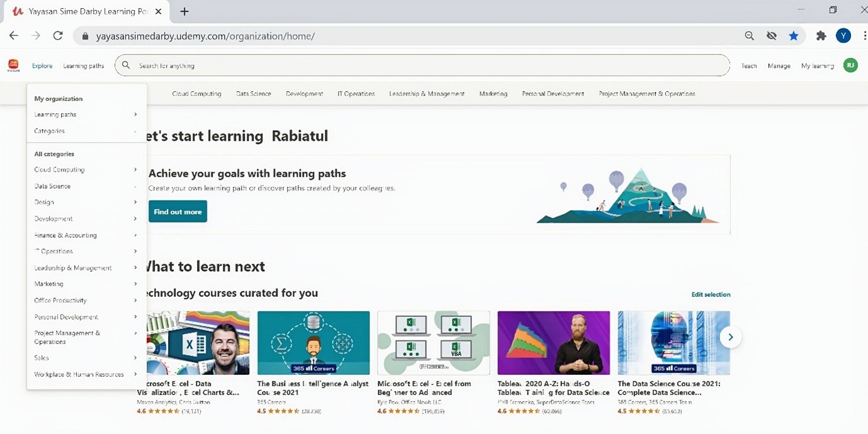Open the Tableau 2020 A-Z course thumbnail

point(553,343)
